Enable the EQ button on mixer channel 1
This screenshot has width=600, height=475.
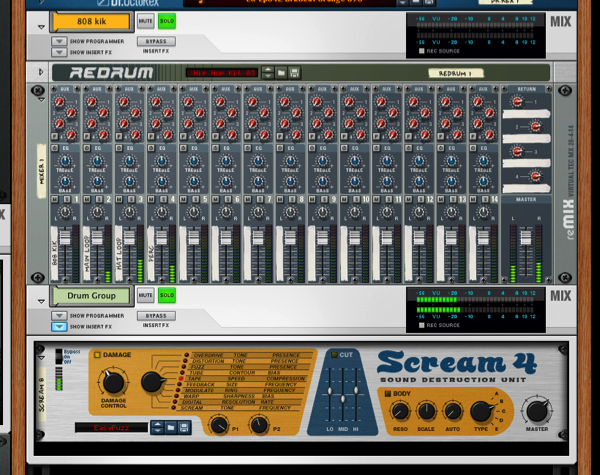(54, 148)
